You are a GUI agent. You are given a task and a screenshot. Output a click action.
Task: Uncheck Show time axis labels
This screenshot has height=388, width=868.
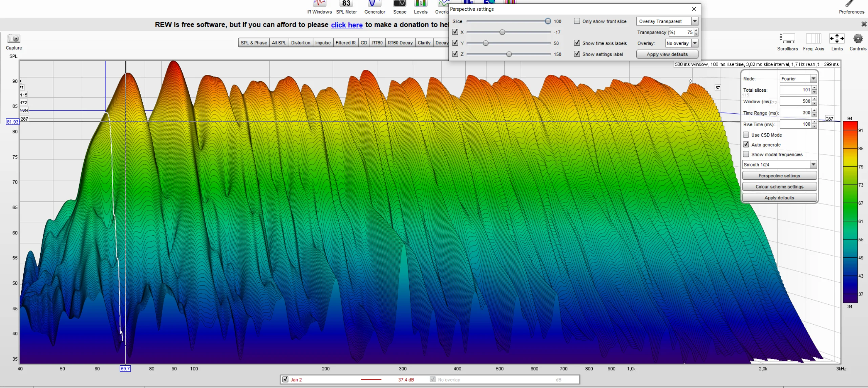coord(577,43)
